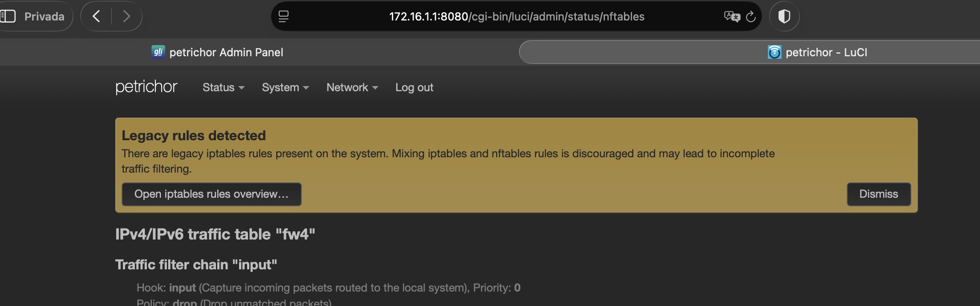
Task: Switch to petrichor Admin Panel tab
Action: pyautogui.click(x=217, y=52)
